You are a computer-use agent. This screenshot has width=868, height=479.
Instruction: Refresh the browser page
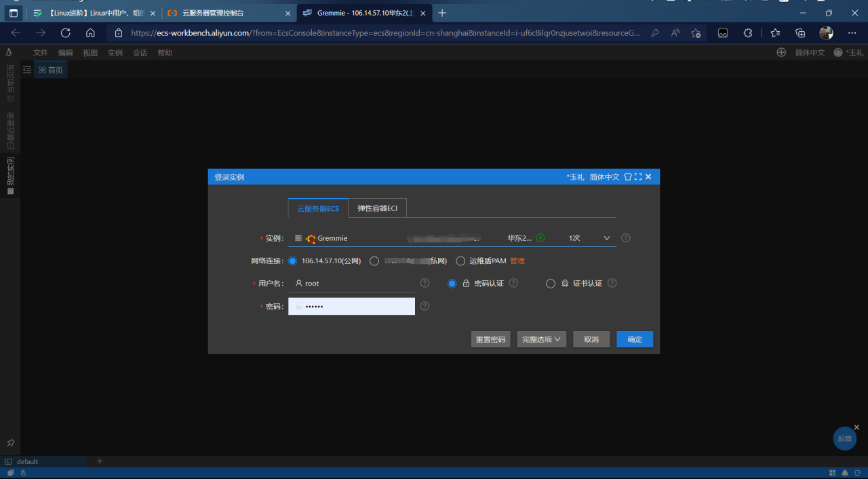point(65,33)
